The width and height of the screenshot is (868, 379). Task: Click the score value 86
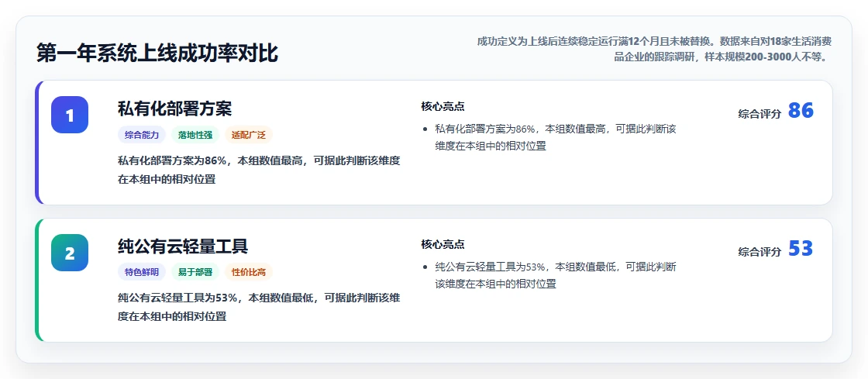point(801,111)
